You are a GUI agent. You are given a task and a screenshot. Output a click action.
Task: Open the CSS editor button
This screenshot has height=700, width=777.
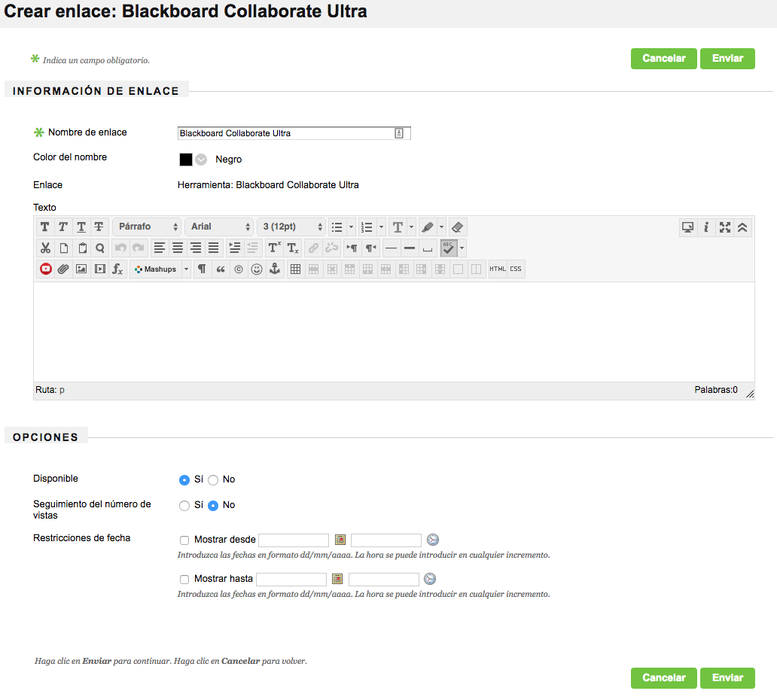(516, 269)
